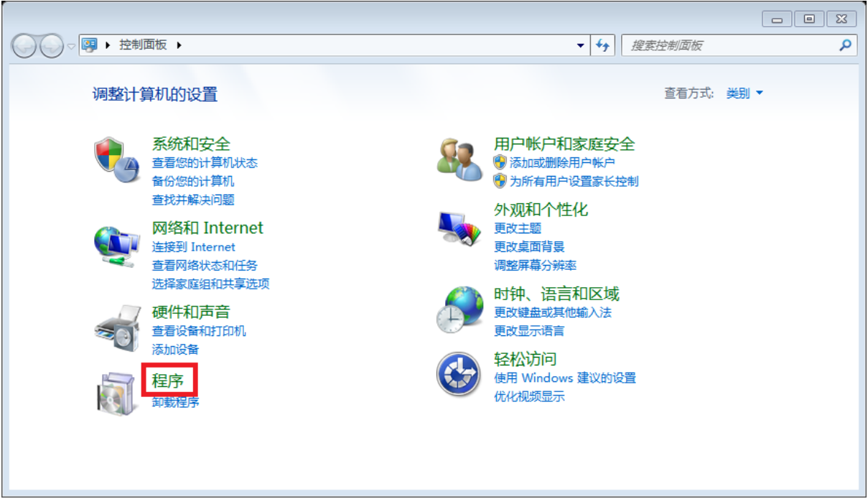Click the Ease of Access icon
The width and height of the screenshot is (868, 499).
(459, 373)
